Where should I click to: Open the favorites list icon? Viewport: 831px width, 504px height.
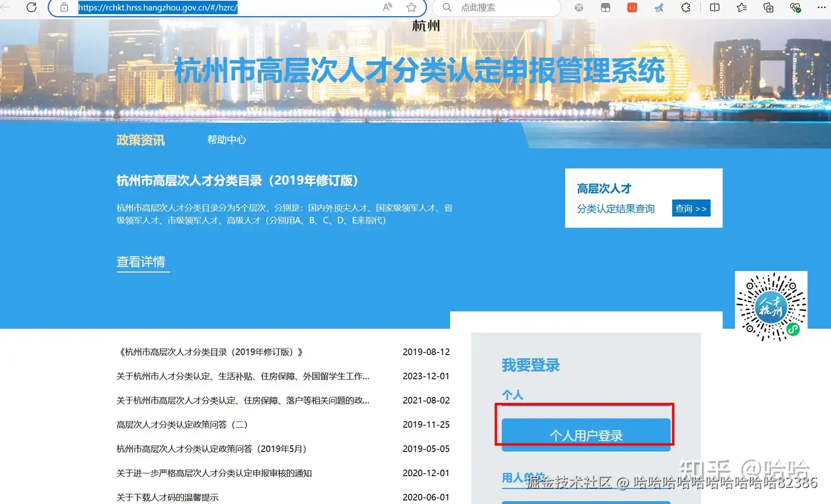click(742, 7)
